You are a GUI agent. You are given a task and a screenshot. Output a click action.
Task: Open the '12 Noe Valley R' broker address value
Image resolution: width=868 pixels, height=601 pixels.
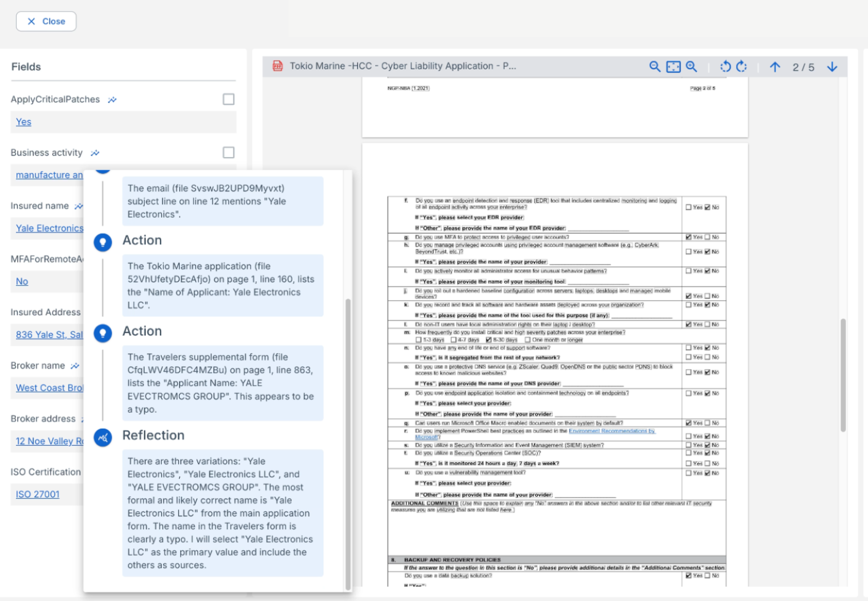click(49, 441)
